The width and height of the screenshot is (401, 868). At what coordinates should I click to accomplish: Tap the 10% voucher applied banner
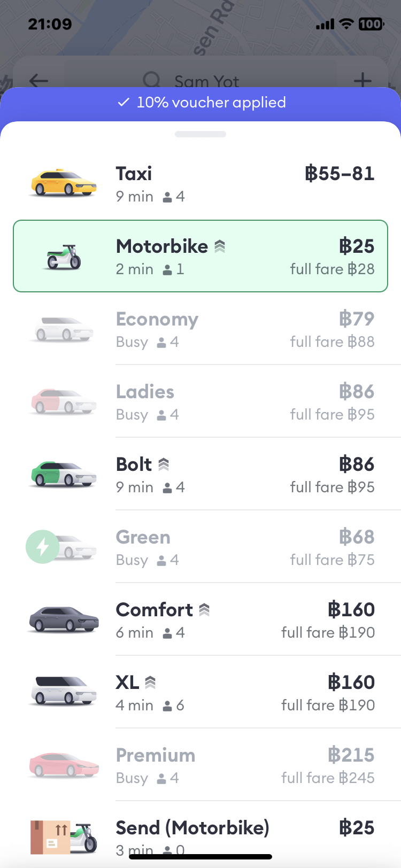(x=202, y=103)
